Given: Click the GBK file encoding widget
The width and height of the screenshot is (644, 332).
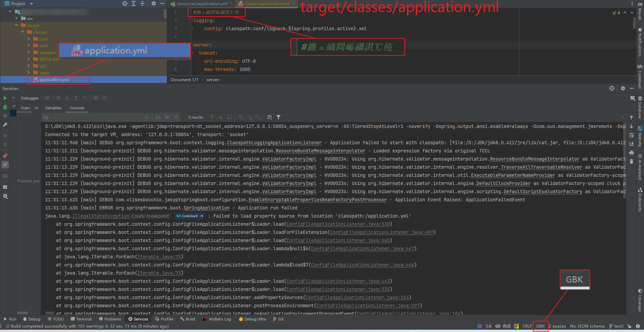Looking at the screenshot, I should pos(540,326).
